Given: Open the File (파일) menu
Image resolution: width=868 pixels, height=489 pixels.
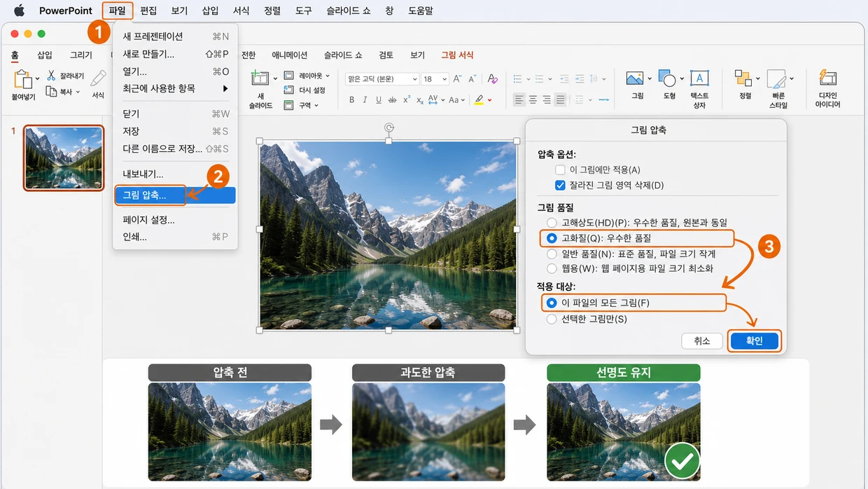Looking at the screenshot, I should coord(117,11).
